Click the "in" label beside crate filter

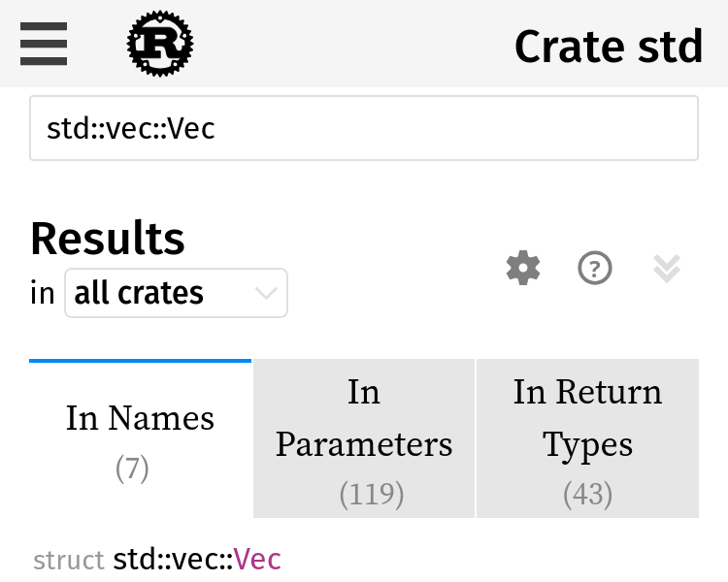(43, 294)
